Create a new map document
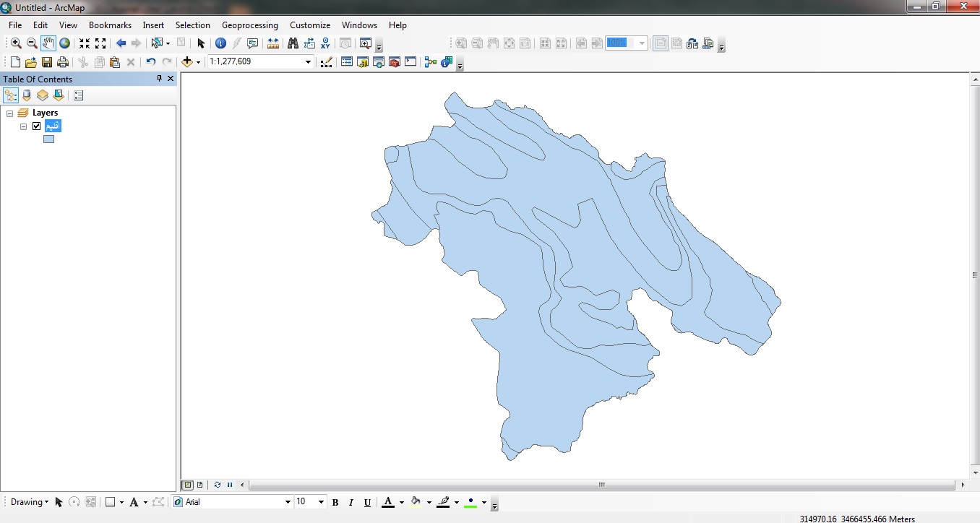The width and height of the screenshot is (980, 523). [15, 62]
